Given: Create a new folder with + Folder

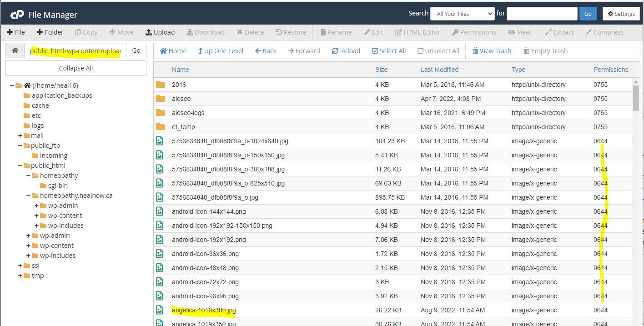Looking at the screenshot, I should [50, 32].
